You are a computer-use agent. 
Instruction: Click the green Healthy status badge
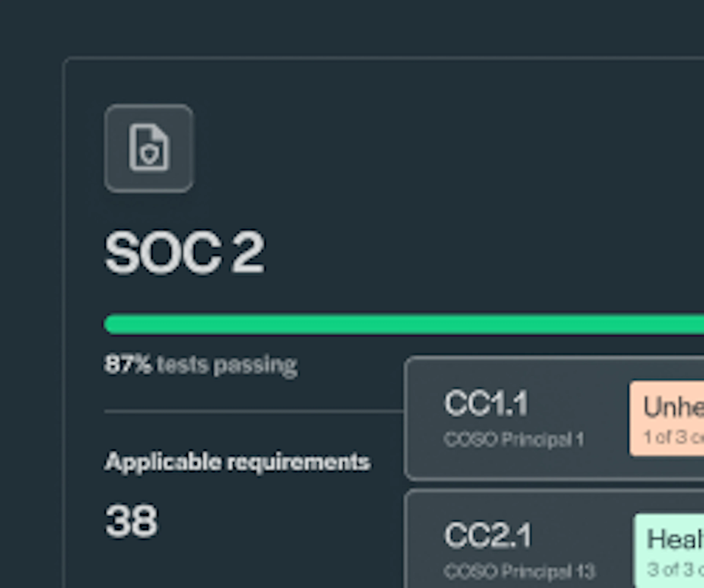tap(669, 550)
